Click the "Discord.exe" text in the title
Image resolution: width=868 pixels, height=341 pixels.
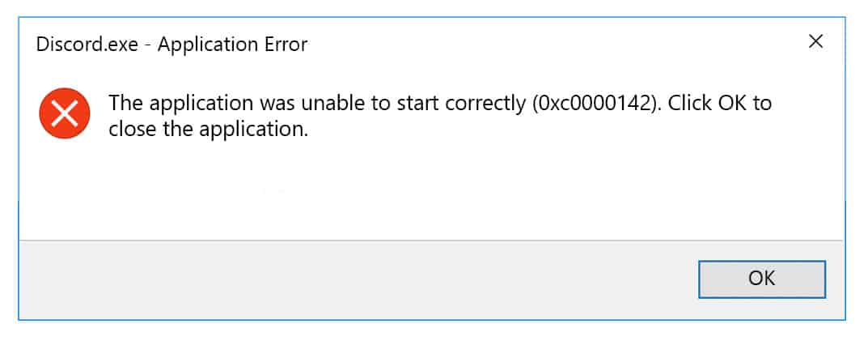87,45
